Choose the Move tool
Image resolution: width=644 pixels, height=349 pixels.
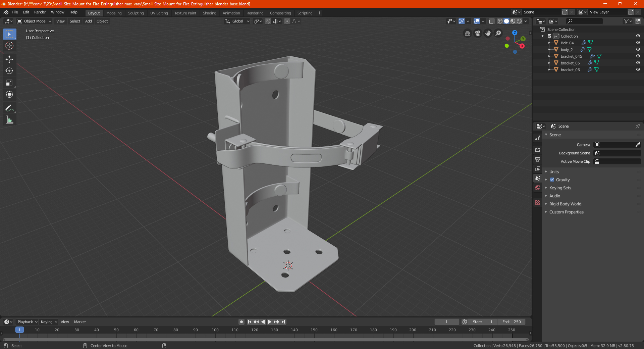coord(9,59)
